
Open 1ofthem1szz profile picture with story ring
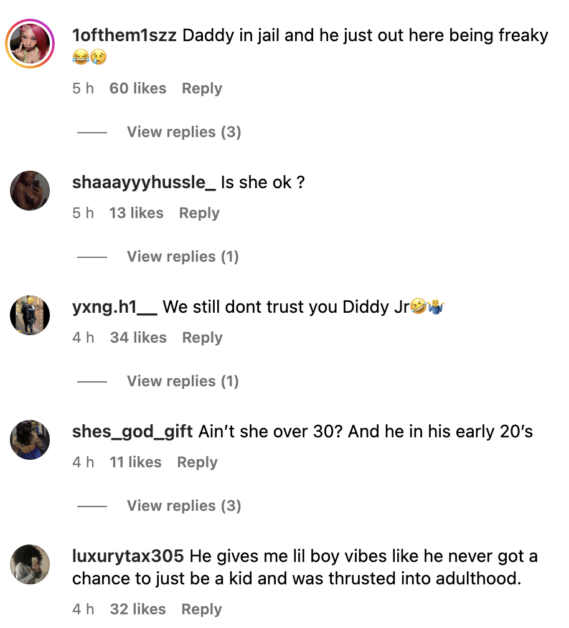coord(30,43)
